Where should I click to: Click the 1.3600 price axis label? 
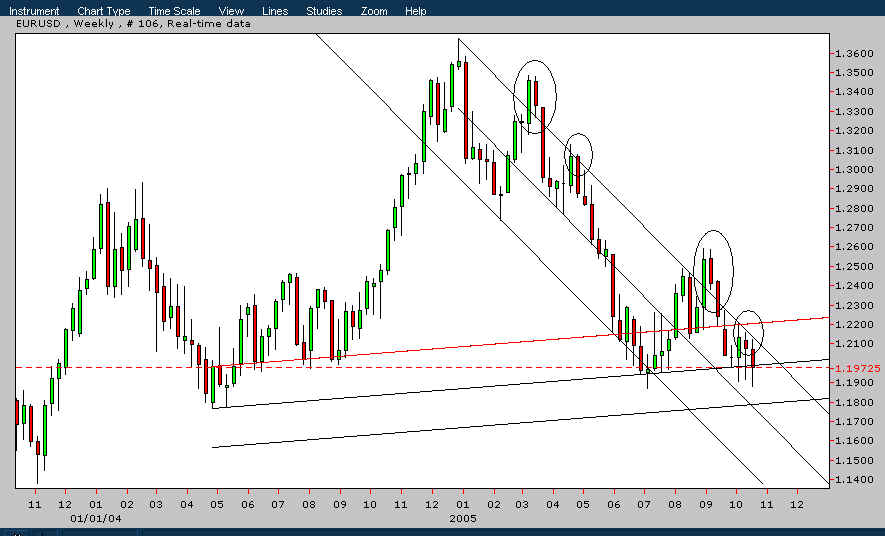[x=854, y=54]
